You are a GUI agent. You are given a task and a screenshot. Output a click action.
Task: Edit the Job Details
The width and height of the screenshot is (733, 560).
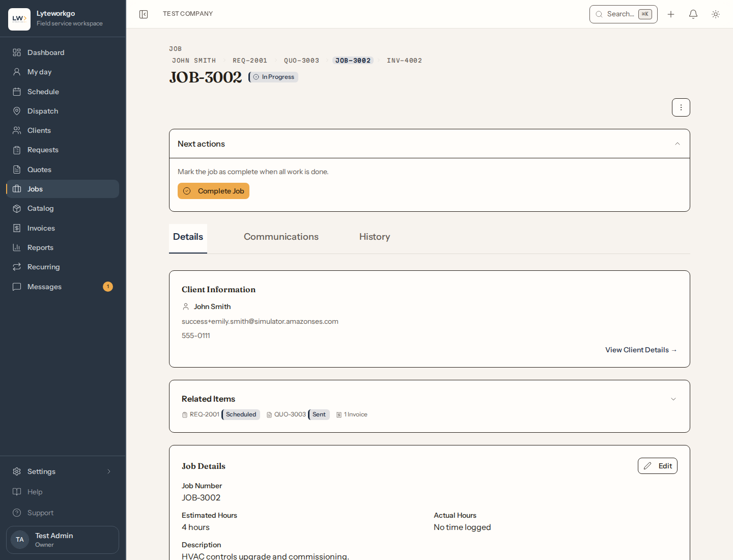point(658,466)
